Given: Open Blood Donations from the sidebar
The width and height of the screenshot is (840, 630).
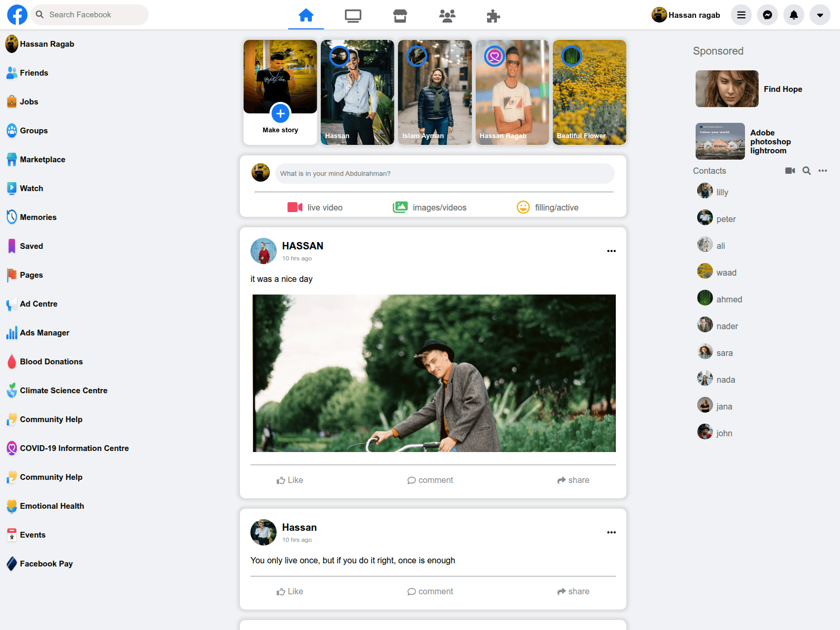Looking at the screenshot, I should pos(45,362).
